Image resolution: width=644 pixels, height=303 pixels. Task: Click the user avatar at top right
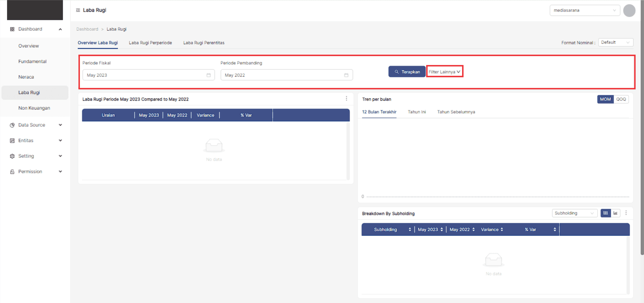(629, 11)
